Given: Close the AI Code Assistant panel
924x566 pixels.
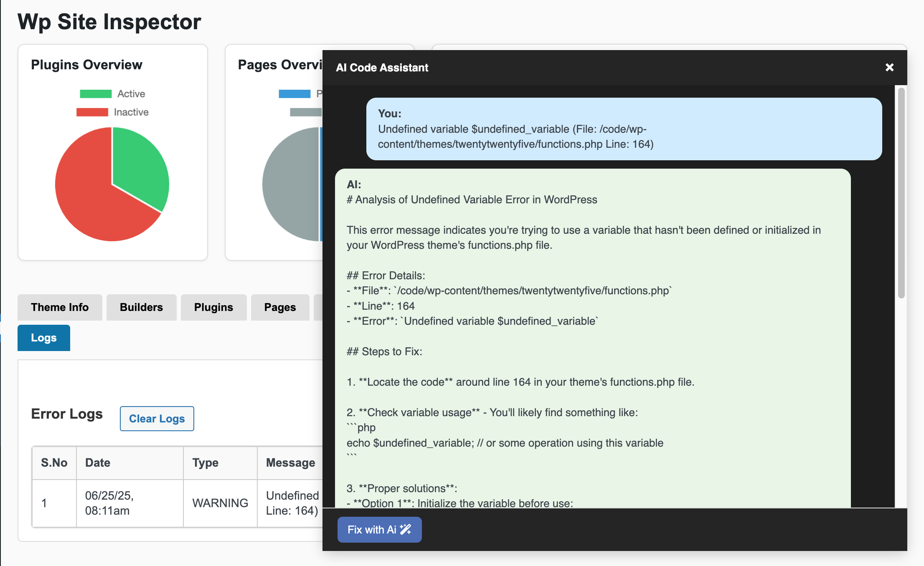Looking at the screenshot, I should pos(889,67).
